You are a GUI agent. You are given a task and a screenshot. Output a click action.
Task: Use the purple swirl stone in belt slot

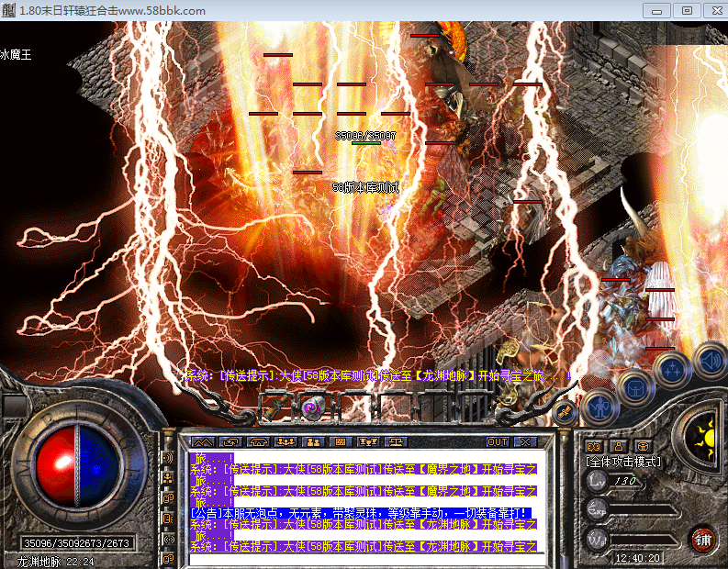[x=314, y=407]
